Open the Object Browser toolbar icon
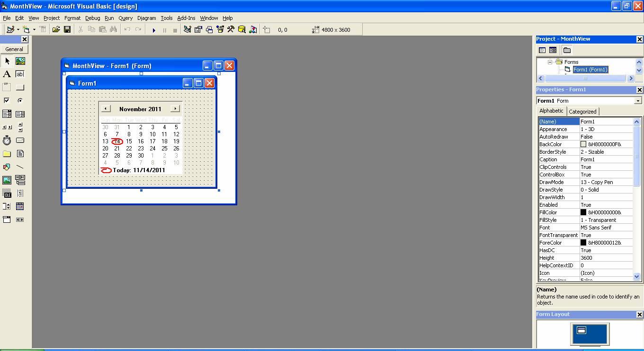Viewport: 644px width, 351px height. (x=220, y=30)
